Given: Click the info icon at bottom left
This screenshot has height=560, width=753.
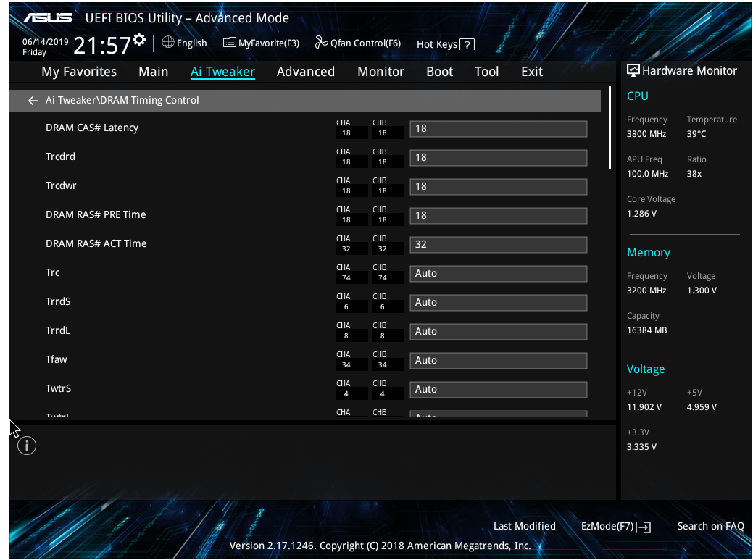Looking at the screenshot, I should (x=27, y=446).
